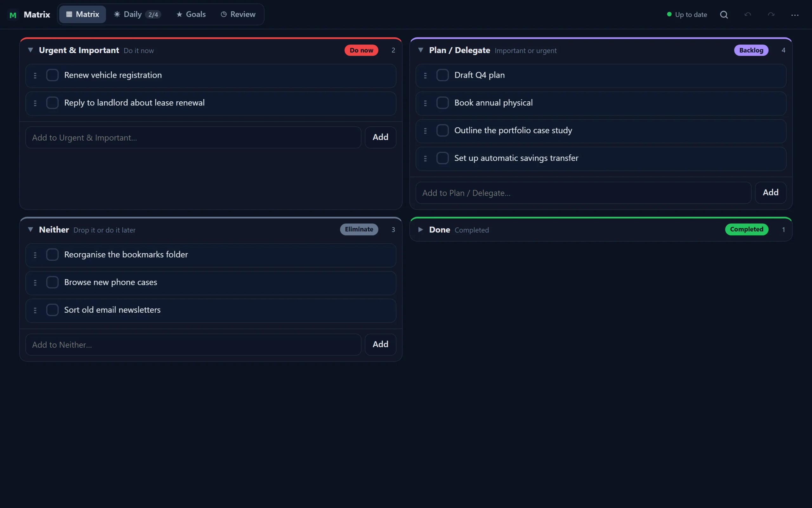Grab drag handle for Browse new phone cases
This screenshot has height=508, width=812.
[x=35, y=283]
